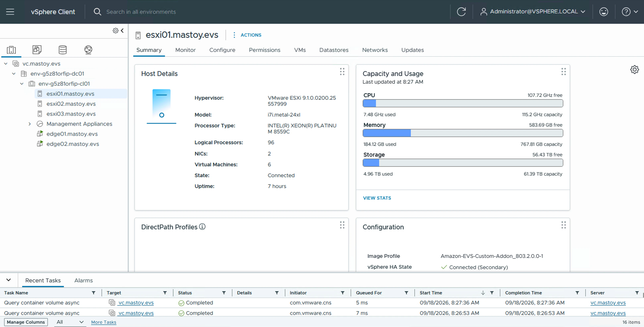The height and width of the screenshot is (327, 644).
Task: Collapse the Recent Tasks bottom panel
Action: pos(8,280)
